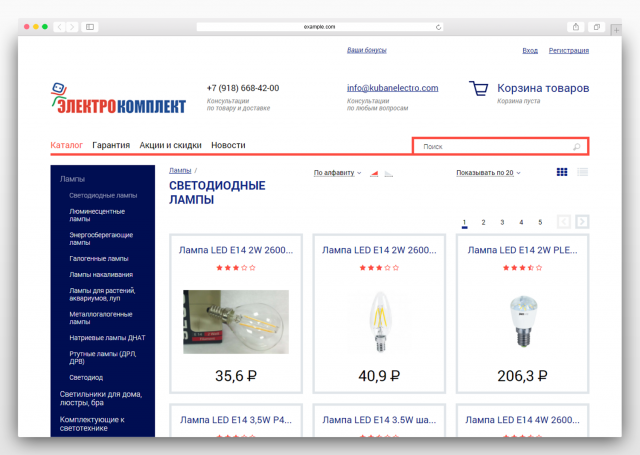The height and width of the screenshot is (455, 640).
Task: Go to page 2 of results
Action: [x=483, y=222]
